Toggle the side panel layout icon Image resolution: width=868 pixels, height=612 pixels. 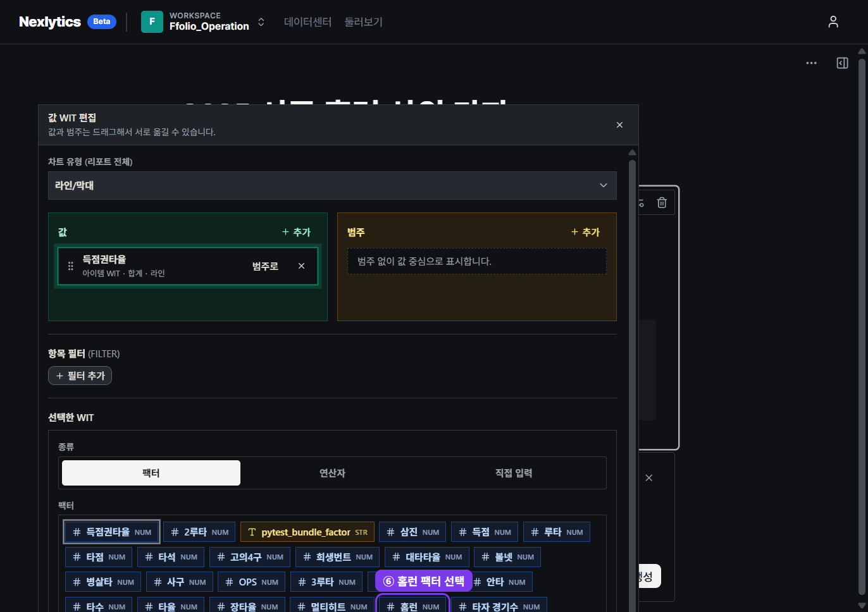point(842,63)
